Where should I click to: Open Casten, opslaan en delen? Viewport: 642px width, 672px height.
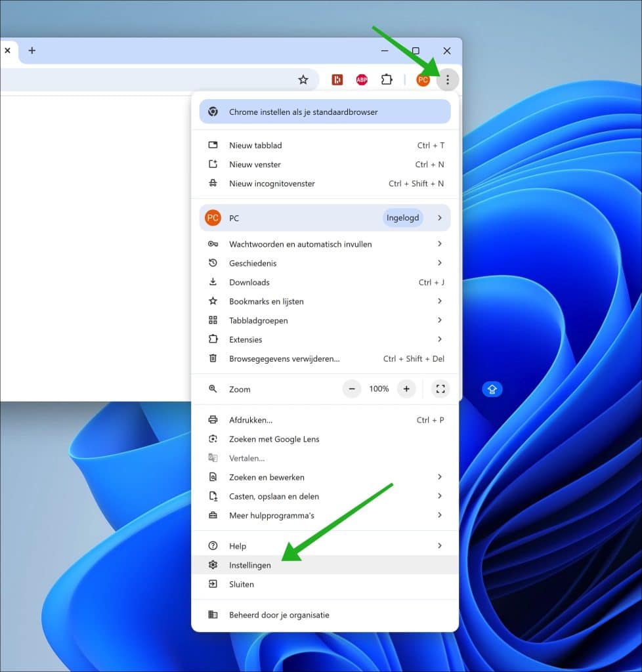[325, 496]
